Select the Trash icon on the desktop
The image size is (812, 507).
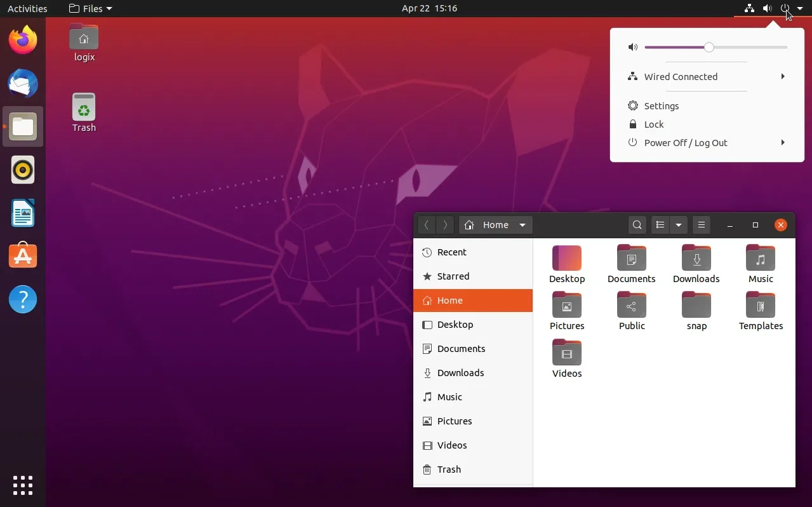tap(84, 113)
